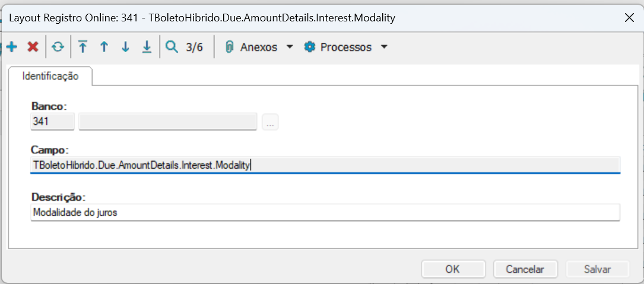Viewport: 644px width, 284px height.
Task: Open the Banco lookup ellipsis button
Action: (270, 122)
